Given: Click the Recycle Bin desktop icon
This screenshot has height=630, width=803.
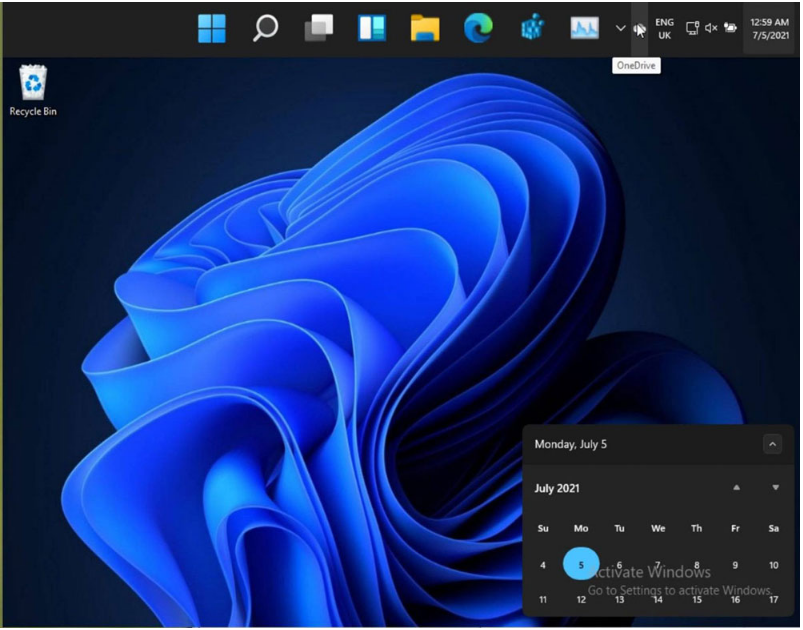Looking at the screenshot, I should pyautogui.click(x=33, y=90).
